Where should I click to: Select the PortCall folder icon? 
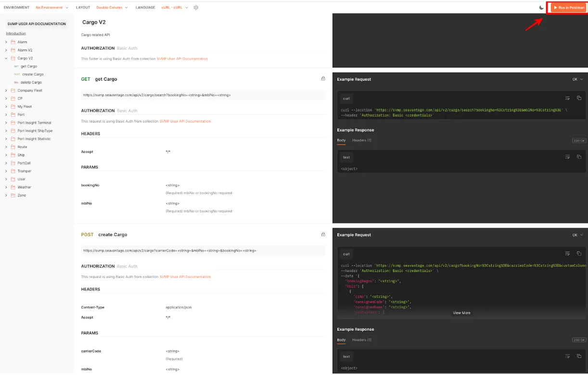click(13, 163)
